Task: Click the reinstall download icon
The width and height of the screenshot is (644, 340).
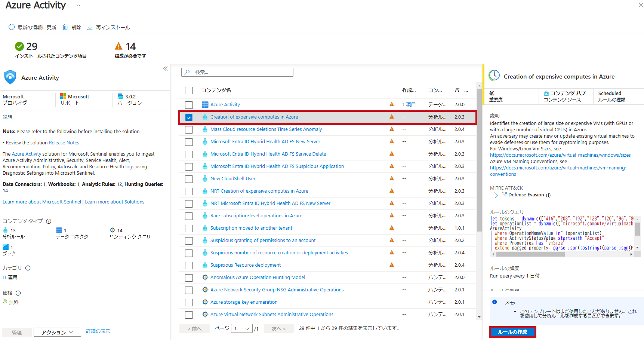Action: pyautogui.click(x=90, y=27)
